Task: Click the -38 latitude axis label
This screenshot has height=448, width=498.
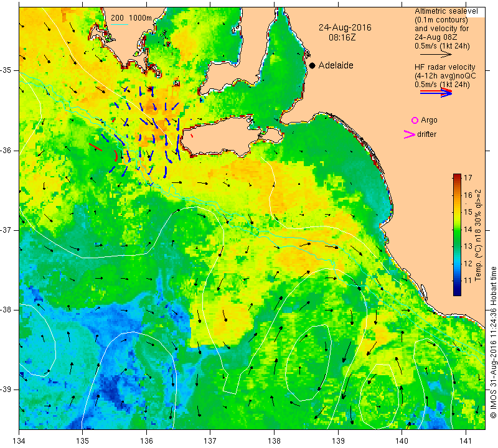Action: tap(6, 310)
